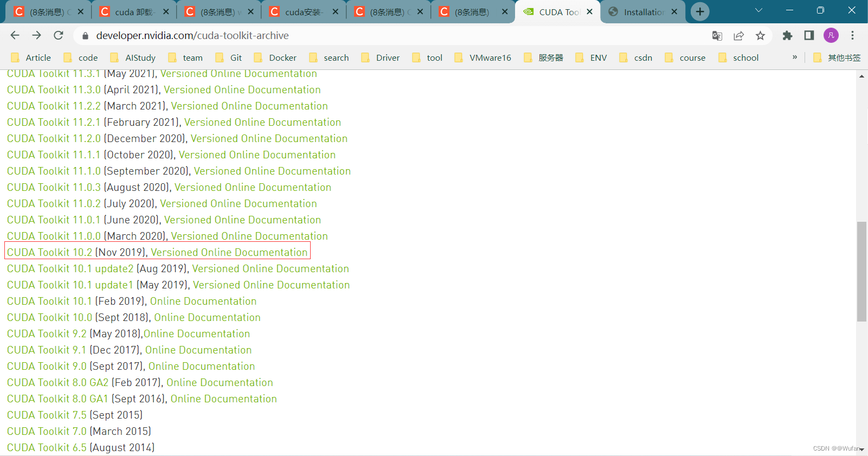Viewport: 868px width, 456px height.
Task: Open CUDA Toolkit 9.2 link
Action: click(x=47, y=333)
